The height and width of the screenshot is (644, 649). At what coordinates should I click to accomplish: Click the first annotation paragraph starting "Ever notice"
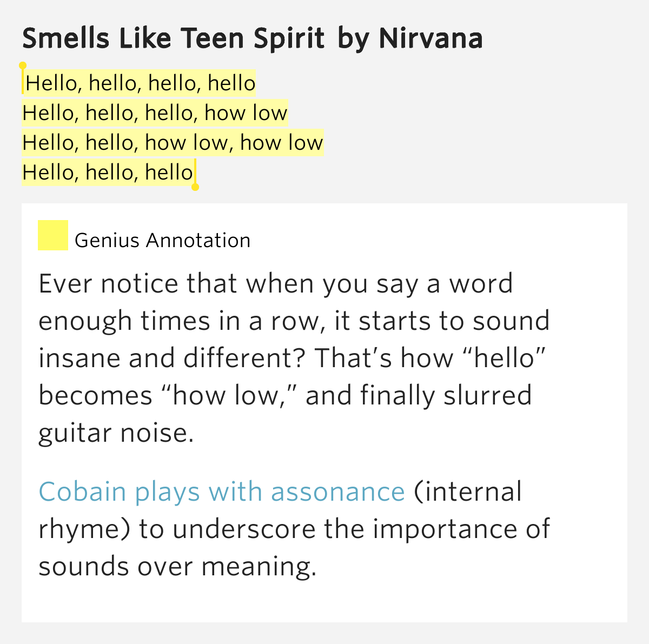point(294,358)
